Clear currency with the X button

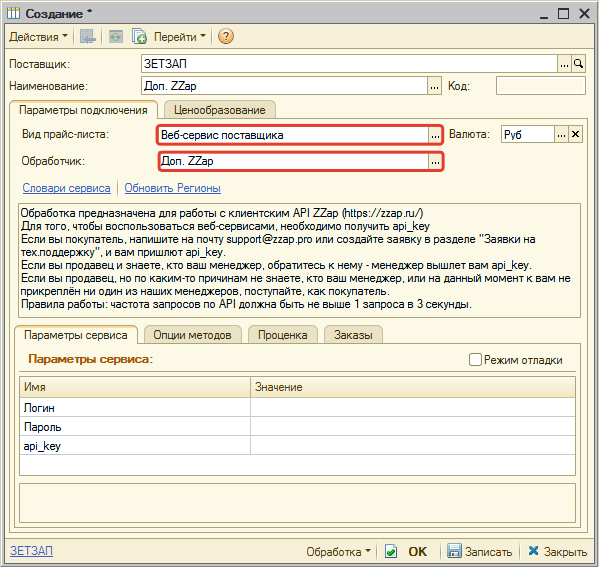[x=575, y=134]
